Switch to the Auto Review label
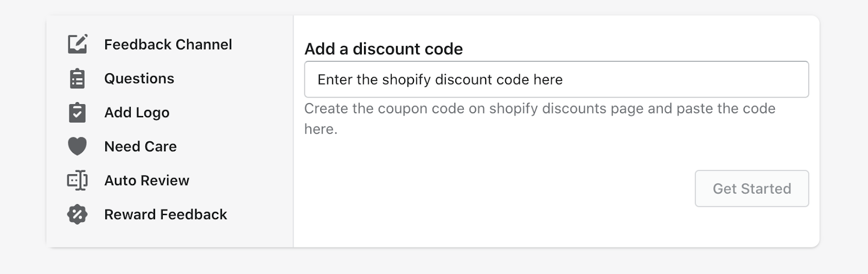 click(146, 180)
